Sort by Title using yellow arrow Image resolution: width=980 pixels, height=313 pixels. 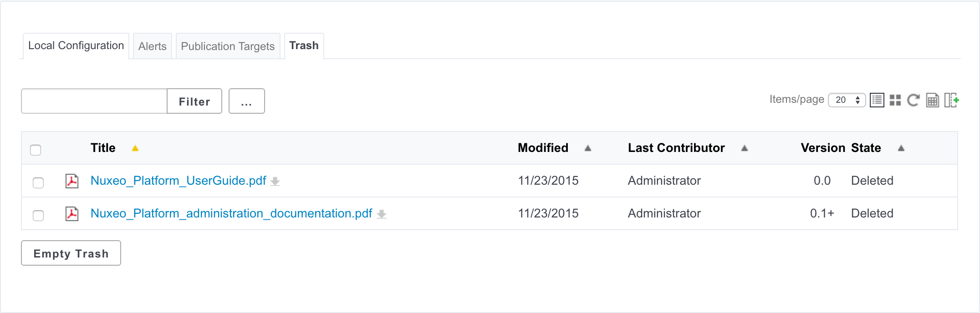(135, 148)
